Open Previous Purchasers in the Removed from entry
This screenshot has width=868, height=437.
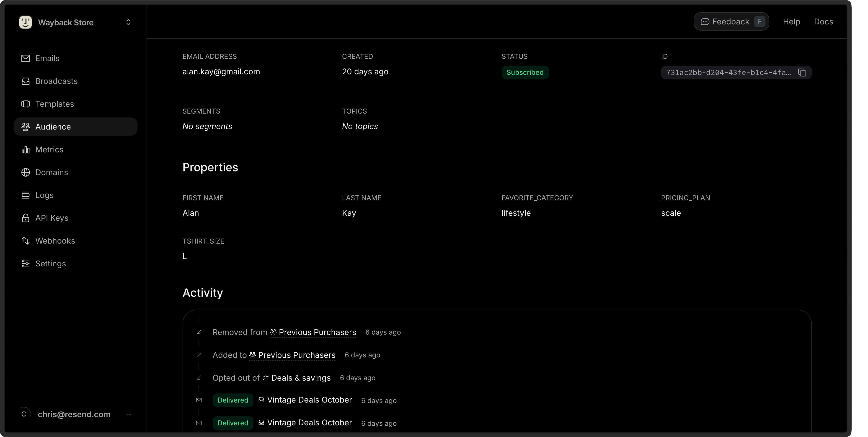pyautogui.click(x=317, y=333)
